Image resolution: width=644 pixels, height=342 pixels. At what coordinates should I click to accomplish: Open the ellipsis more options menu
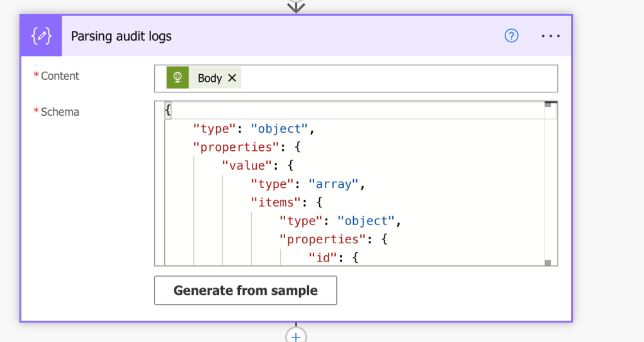pos(550,36)
